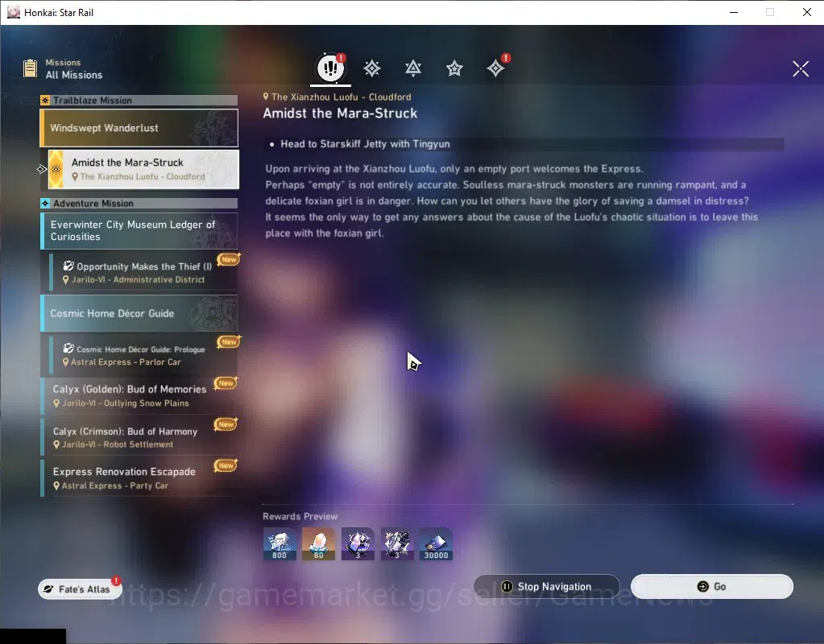Viewport: 824px width, 644px height.
Task: Click Astral Express - Party Car location text
Action: pos(115,486)
